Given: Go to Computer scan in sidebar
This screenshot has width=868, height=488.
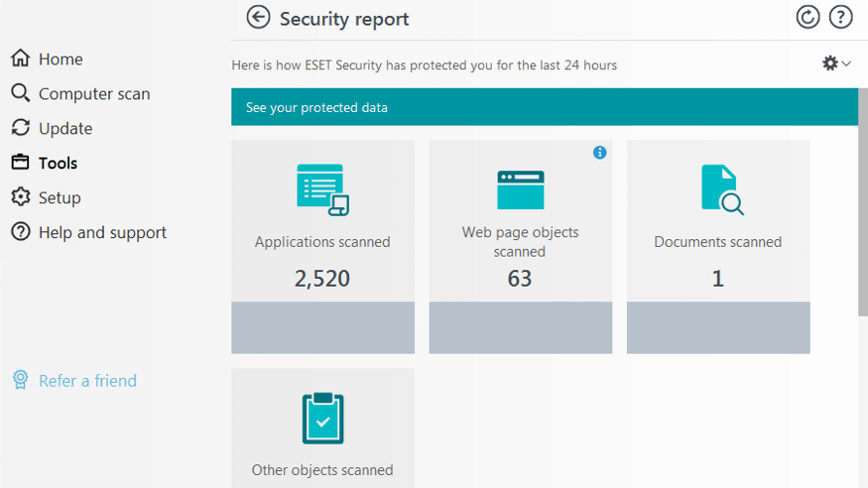Looking at the screenshot, I should point(93,94).
